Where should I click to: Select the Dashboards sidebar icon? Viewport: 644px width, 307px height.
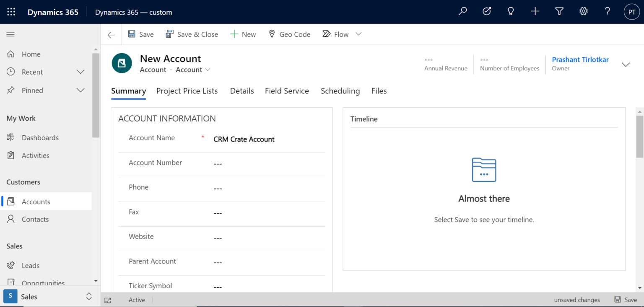10,137
